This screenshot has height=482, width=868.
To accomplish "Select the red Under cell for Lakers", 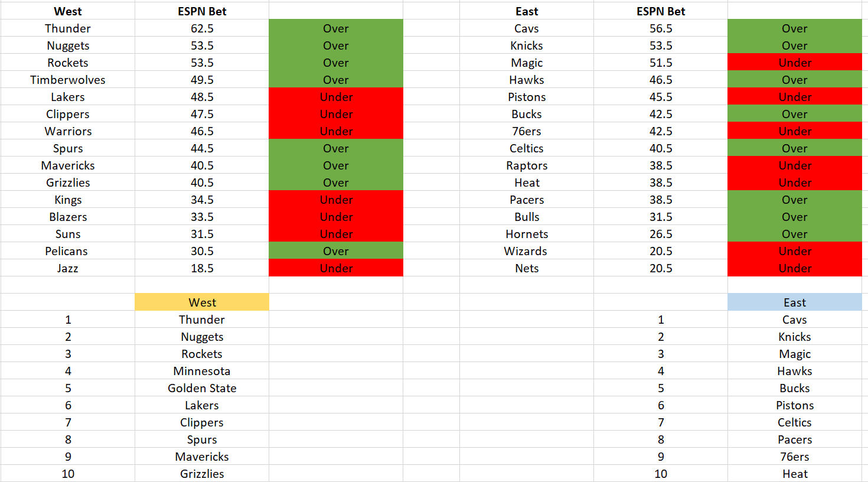I will coord(336,97).
